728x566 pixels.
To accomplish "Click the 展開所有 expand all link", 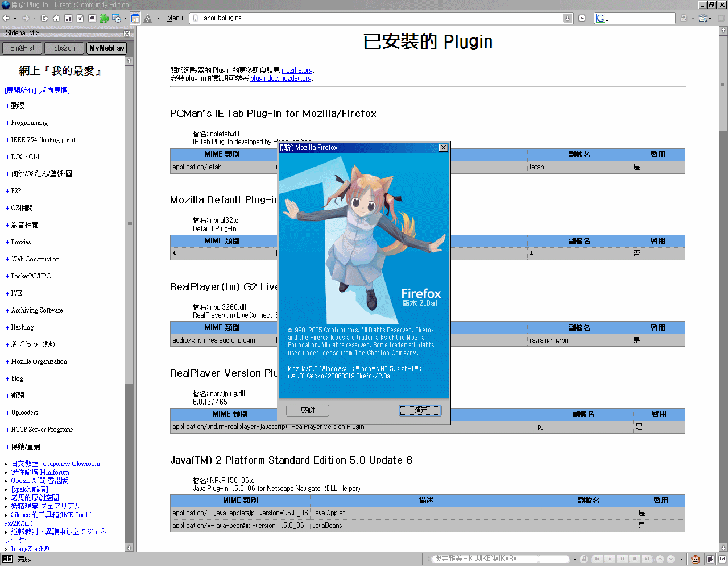I will point(20,90).
